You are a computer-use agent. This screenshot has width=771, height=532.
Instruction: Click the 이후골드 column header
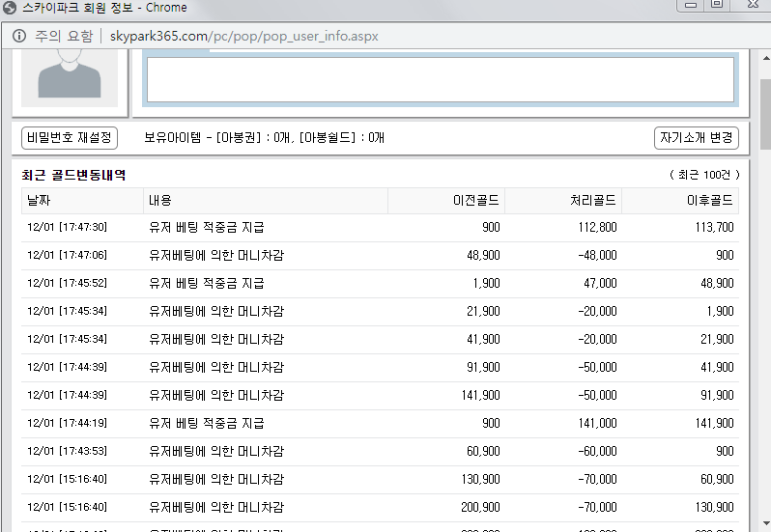[680, 200]
